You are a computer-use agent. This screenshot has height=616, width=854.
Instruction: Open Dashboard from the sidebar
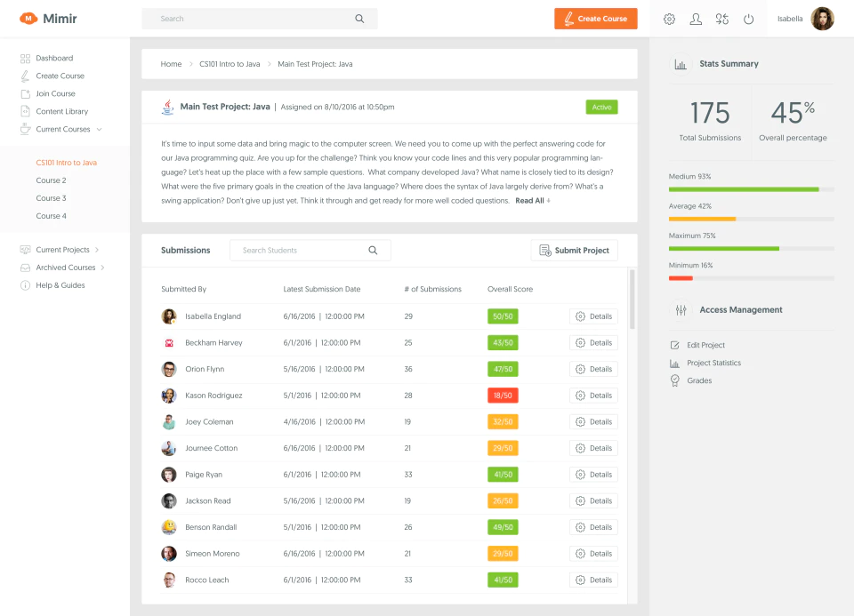click(x=54, y=59)
